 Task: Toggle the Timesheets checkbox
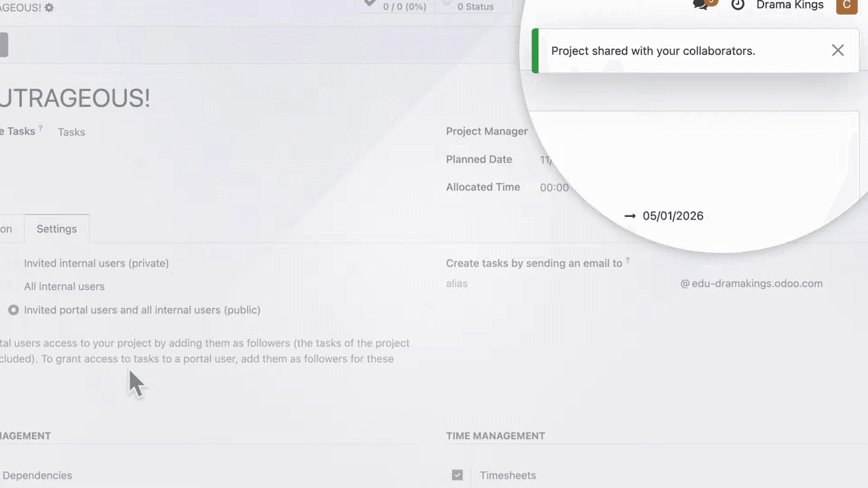pos(458,475)
